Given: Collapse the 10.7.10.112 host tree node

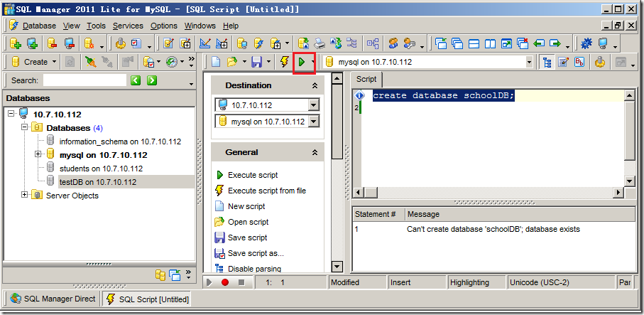Looking at the screenshot, I should click(11, 113).
